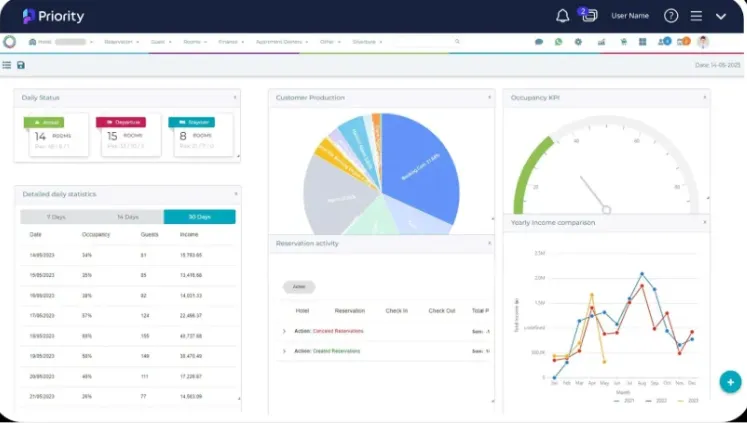Click the list view icon in toolbar
The height and width of the screenshot is (423, 747).
7,65
